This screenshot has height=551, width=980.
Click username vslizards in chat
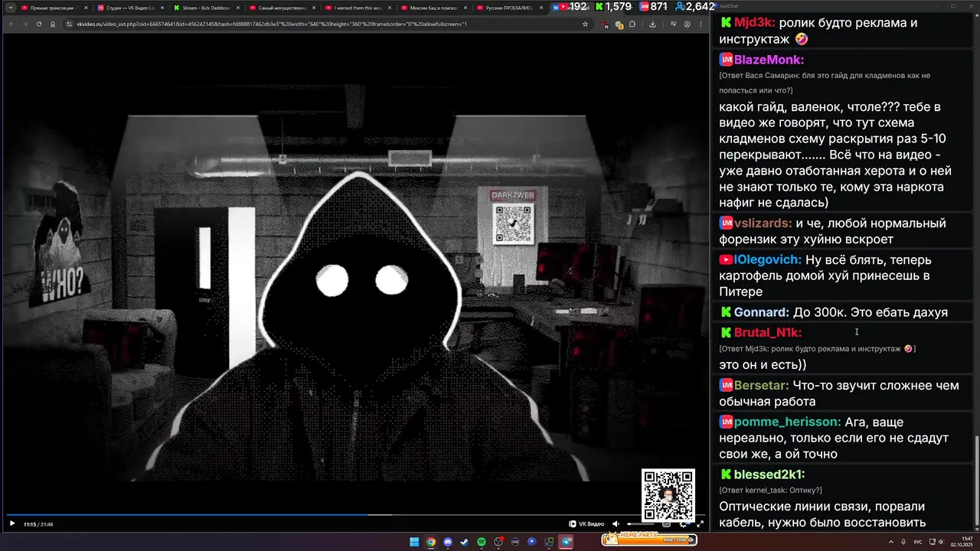pos(763,223)
